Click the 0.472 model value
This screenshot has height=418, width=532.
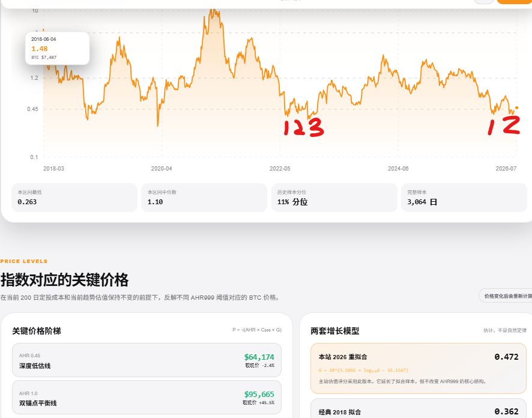pos(506,357)
